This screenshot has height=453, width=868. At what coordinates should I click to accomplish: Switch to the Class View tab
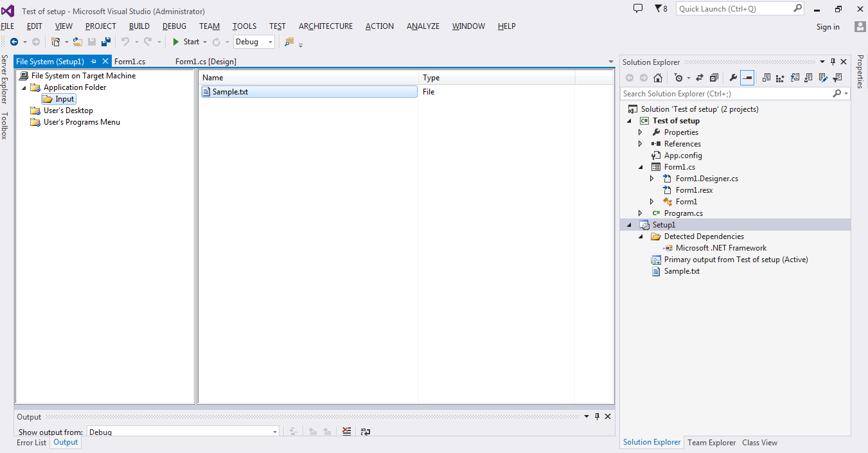click(759, 443)
